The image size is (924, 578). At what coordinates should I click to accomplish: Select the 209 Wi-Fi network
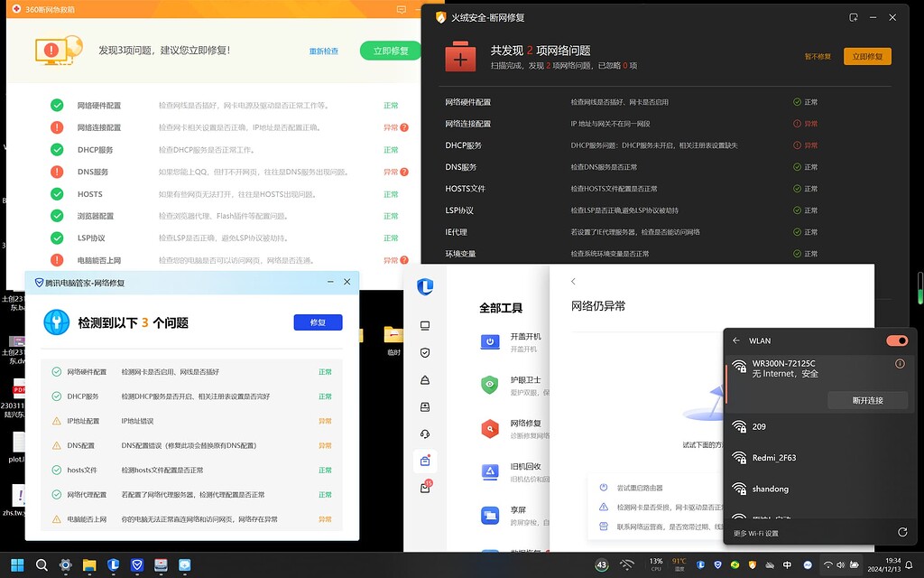tap(819, 426)
